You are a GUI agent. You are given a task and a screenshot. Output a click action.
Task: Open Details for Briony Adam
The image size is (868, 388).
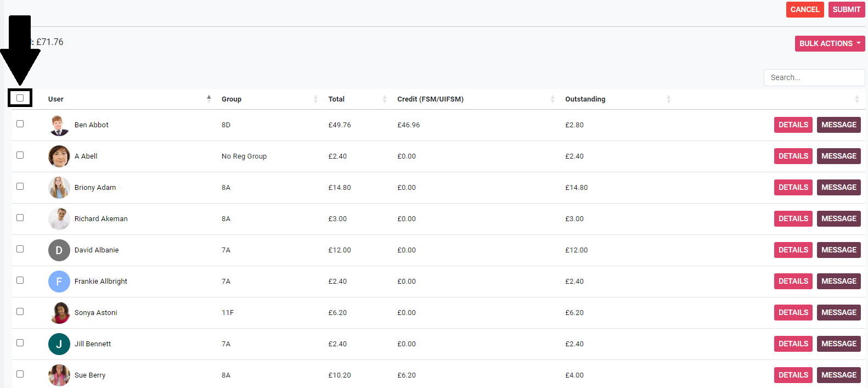[793, 188]
